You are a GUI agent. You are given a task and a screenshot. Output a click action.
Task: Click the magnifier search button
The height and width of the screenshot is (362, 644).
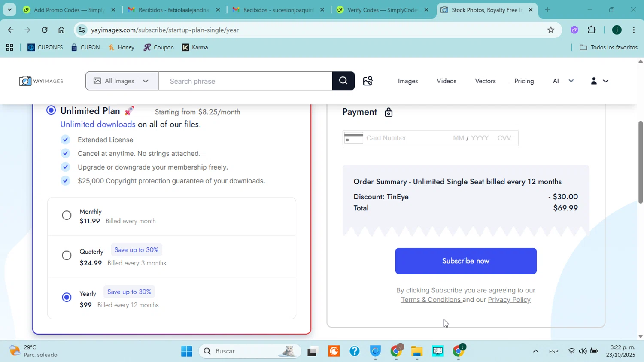[343, 81]
